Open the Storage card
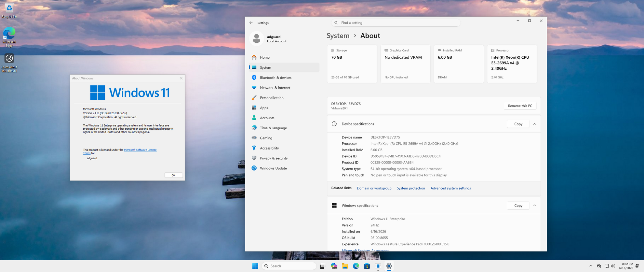This screenshot has width=644, height=272. pos(352,64)
